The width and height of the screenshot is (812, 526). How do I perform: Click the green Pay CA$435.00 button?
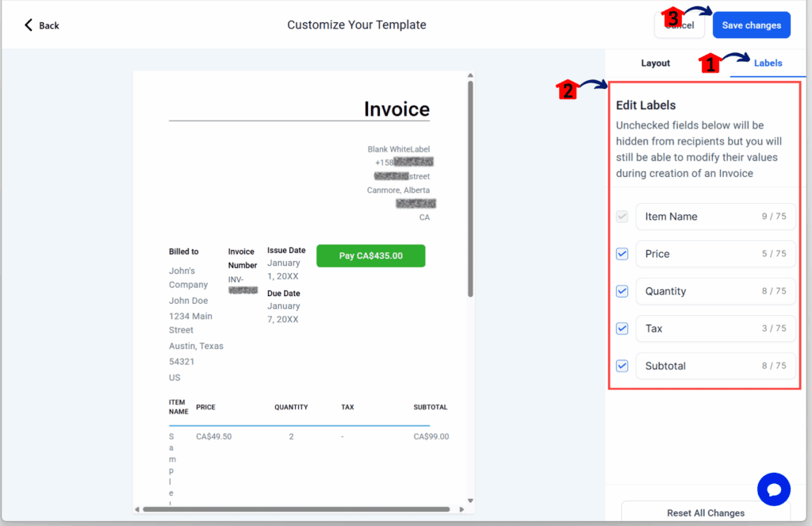(x=370, y=256)
